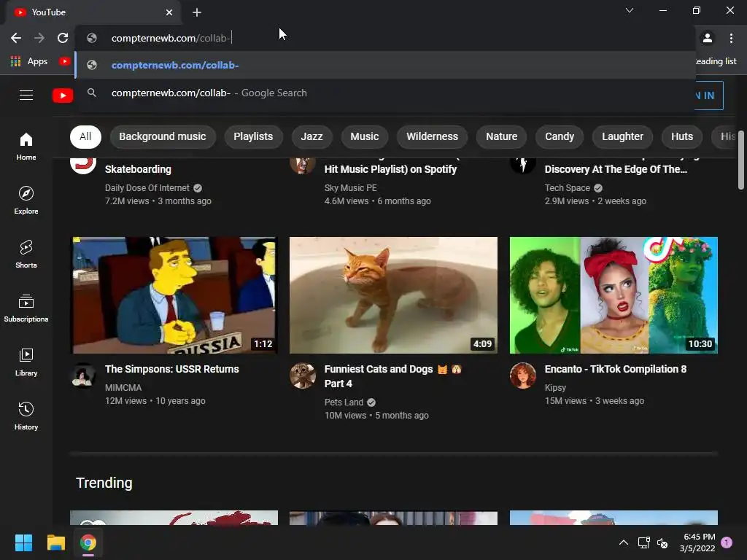Select the All filter chip
The height and width of the screenshot is (560, 747).
[x=85, y=136]
